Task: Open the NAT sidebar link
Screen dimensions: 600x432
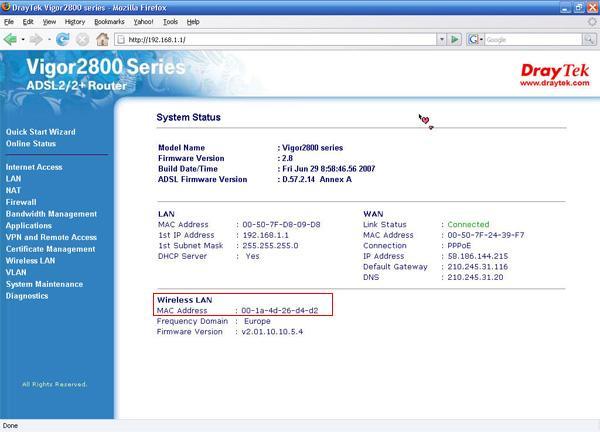Action: pyautogui.click(x=13, y=190)
